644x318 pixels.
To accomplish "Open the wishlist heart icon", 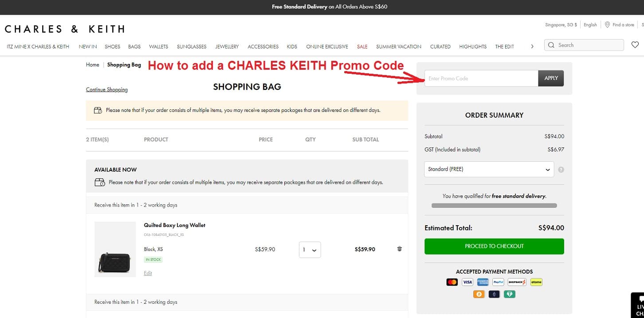I will click(635, 44).
